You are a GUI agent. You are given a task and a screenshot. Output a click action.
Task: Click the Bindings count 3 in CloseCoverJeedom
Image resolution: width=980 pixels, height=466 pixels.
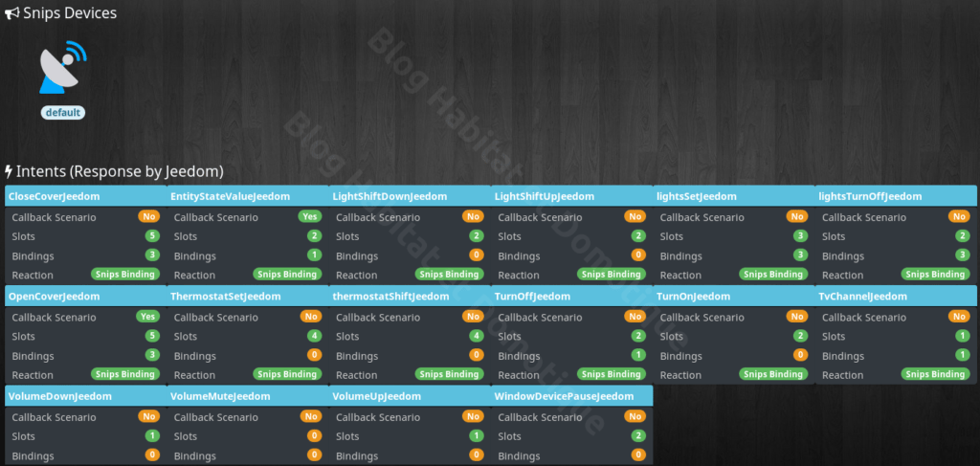tap(152, 255)
